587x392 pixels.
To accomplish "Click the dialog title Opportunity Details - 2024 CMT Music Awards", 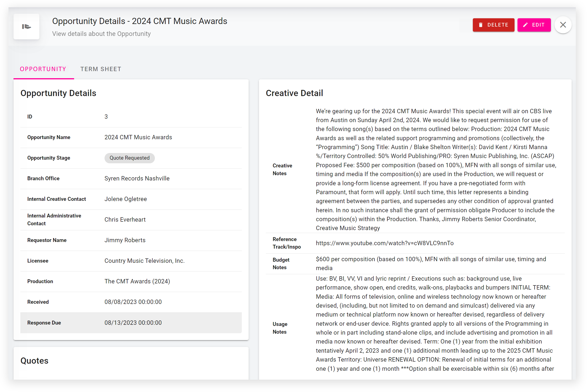I will coord(140,21).
